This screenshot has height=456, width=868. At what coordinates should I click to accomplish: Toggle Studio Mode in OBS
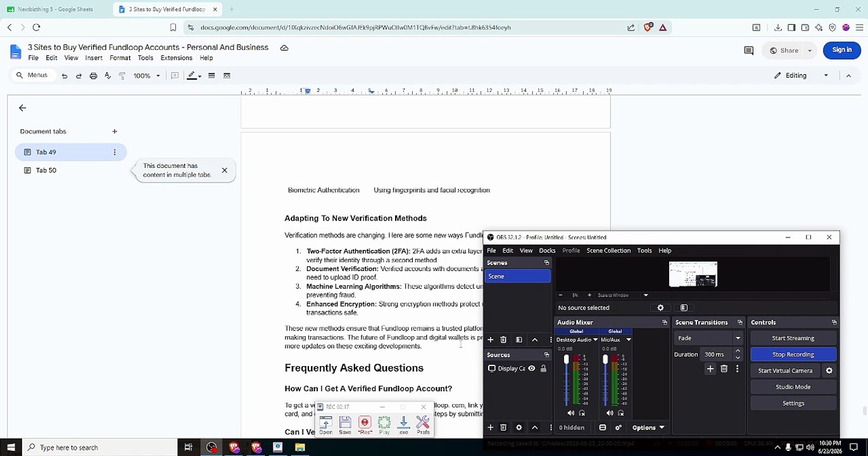pos(793,387)
